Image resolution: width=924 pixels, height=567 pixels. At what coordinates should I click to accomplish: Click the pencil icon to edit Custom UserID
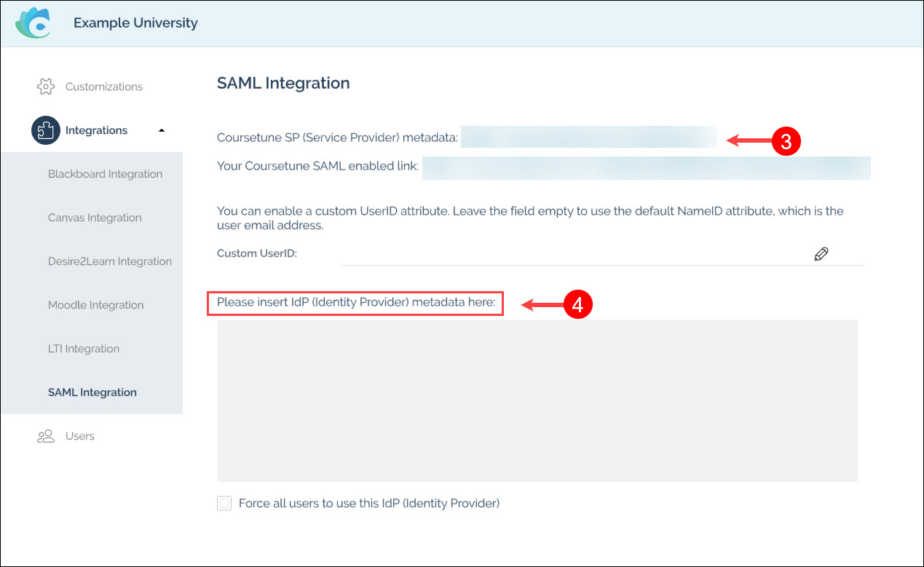tap(821, 254)
